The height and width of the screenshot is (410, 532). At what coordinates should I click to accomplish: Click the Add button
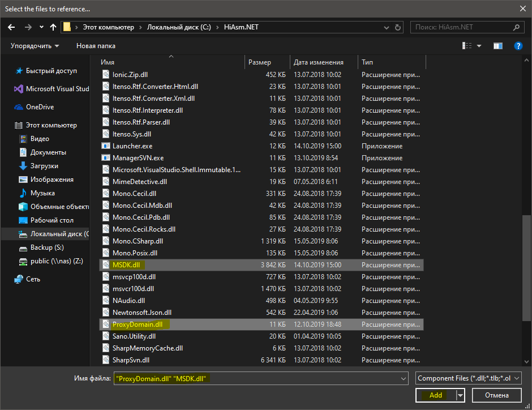(x=435, y=395)
